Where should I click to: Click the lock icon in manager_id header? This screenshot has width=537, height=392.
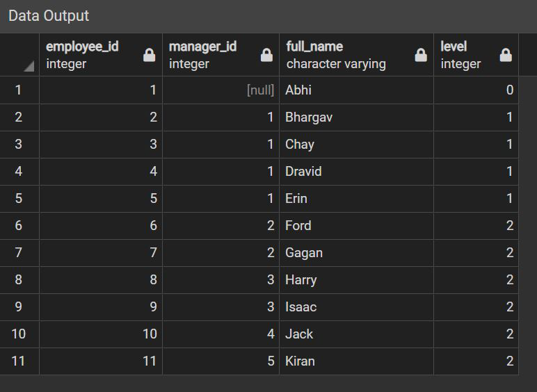(x=266, y=56)
